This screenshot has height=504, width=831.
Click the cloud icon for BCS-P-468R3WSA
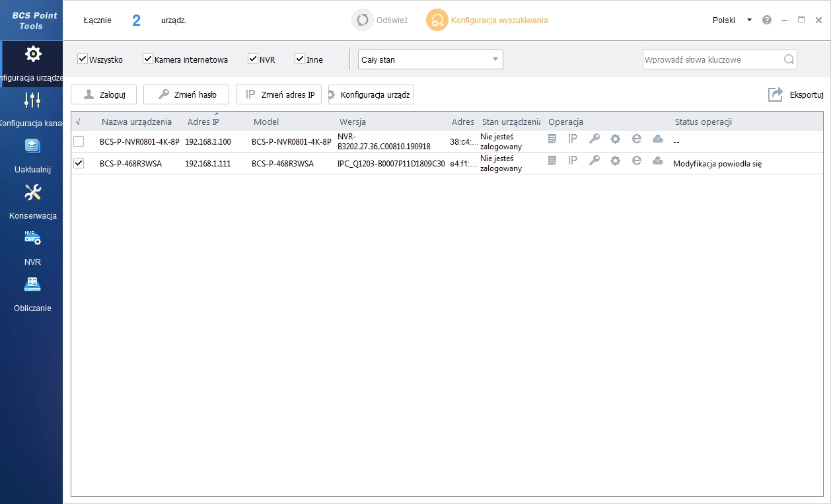(657, 160)
